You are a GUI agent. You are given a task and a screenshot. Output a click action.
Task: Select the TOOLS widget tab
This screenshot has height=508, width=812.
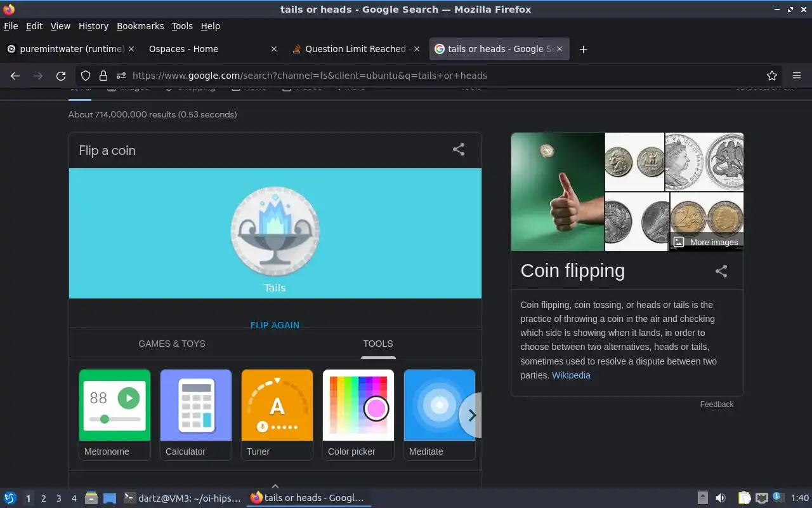[x=378, y=344]
